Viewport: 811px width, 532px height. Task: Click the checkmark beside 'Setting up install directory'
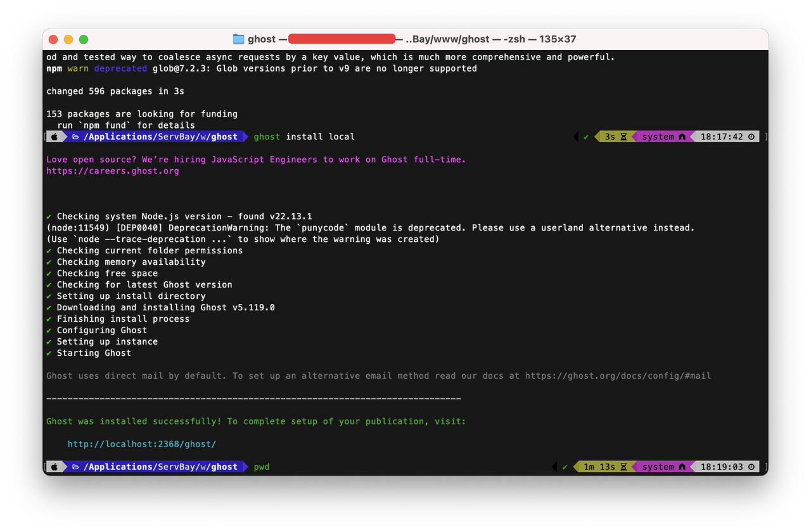tap(49, 296)
